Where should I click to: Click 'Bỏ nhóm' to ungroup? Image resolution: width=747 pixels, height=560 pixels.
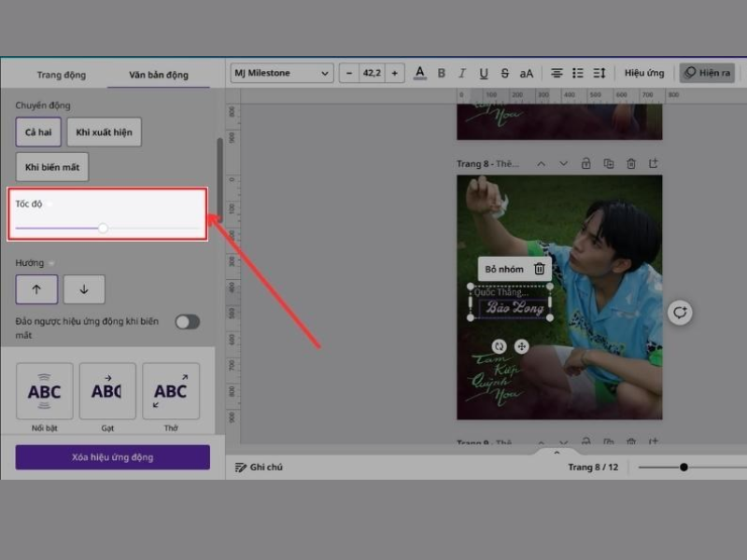[x=504, y=269]
